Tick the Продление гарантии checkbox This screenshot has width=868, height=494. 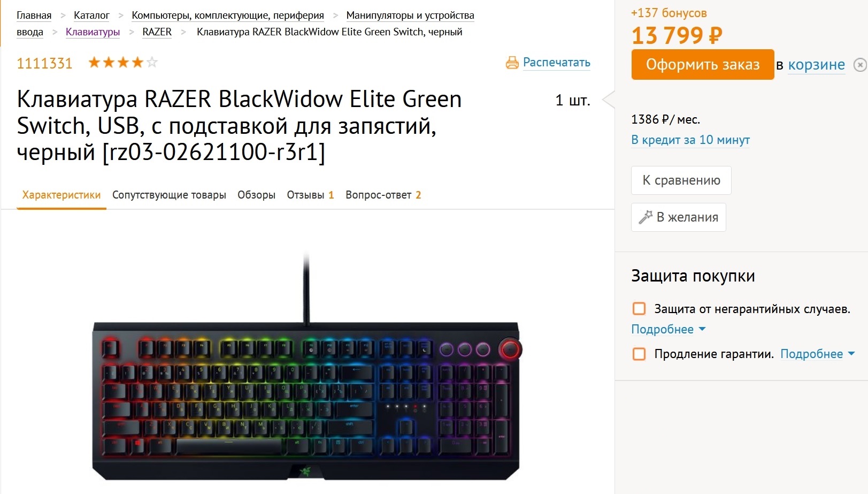tap(639, 354)
